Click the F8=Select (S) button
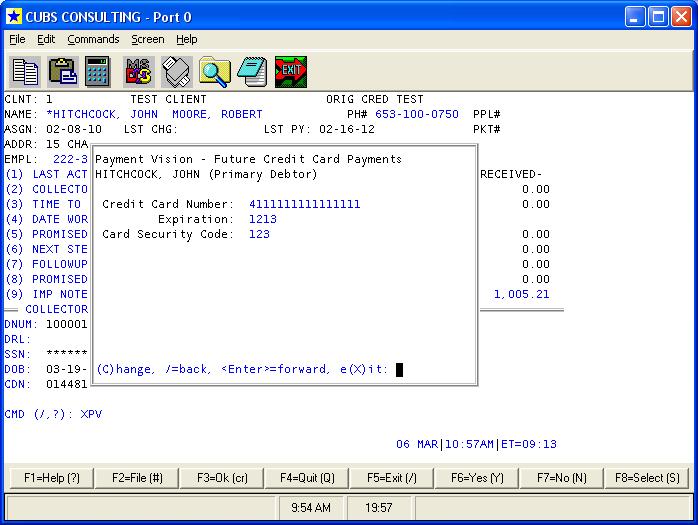Viewport: 698px width, 525px height. [647, 478]
